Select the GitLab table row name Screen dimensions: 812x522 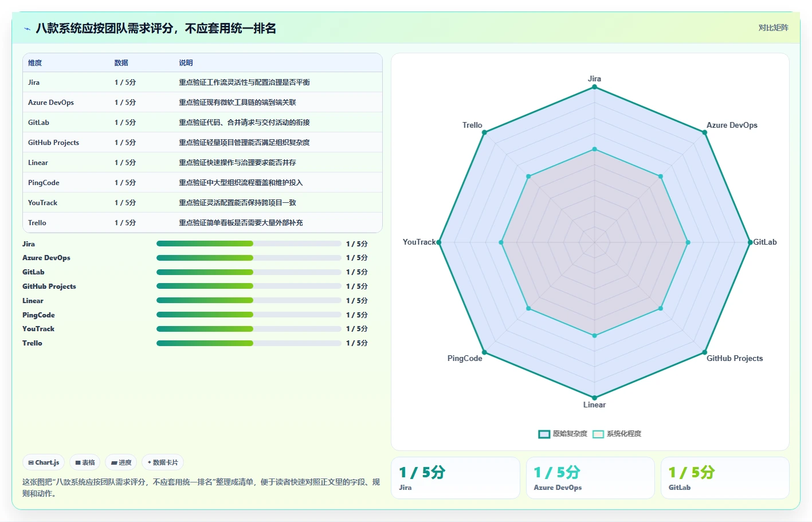click(x=38, y=123)
